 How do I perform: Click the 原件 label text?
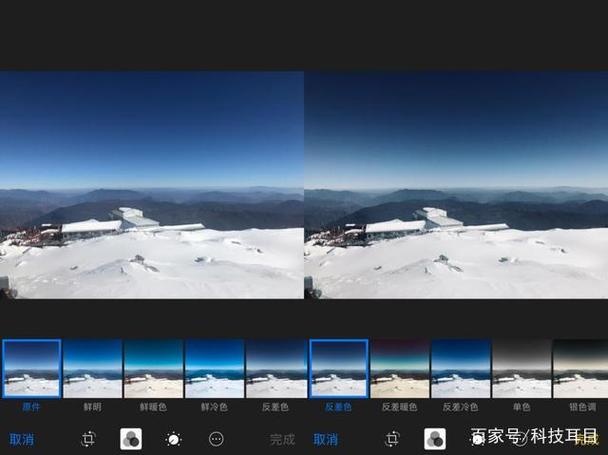(x=31, y=407)
